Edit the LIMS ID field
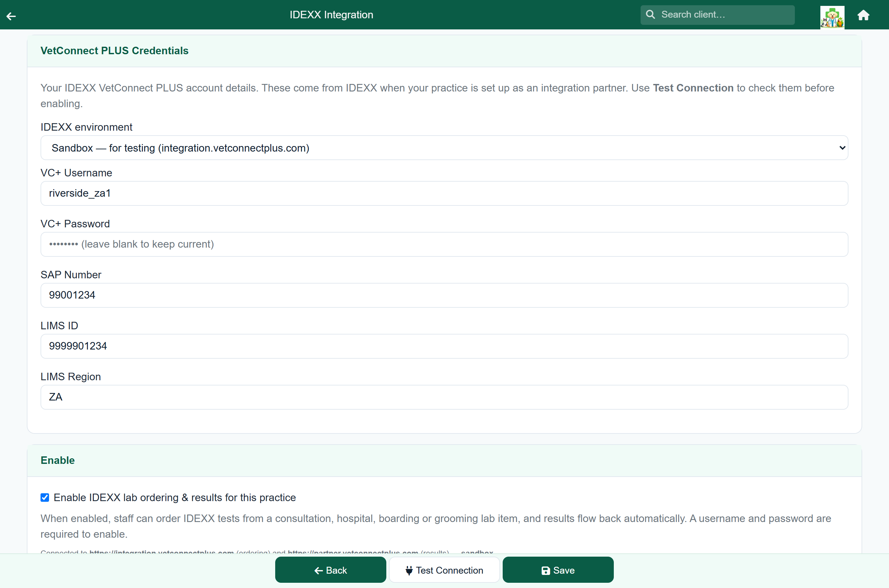The width and height of the screenshot is (889, 588). tap(444, 346)
